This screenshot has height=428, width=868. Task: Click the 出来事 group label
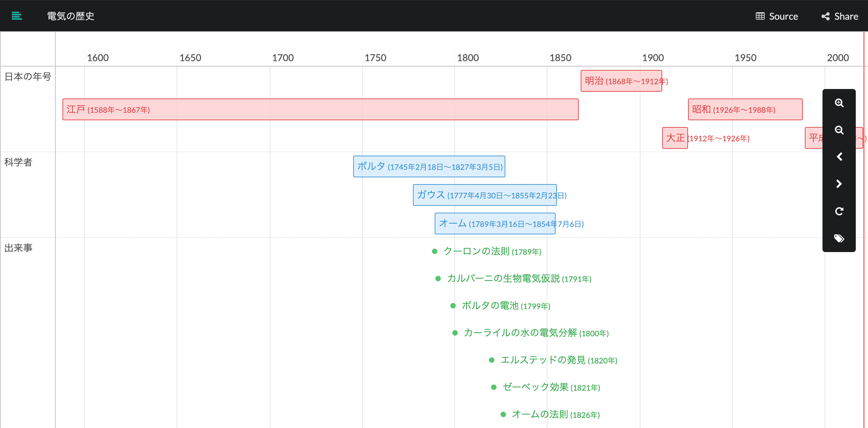pos(18,248)
